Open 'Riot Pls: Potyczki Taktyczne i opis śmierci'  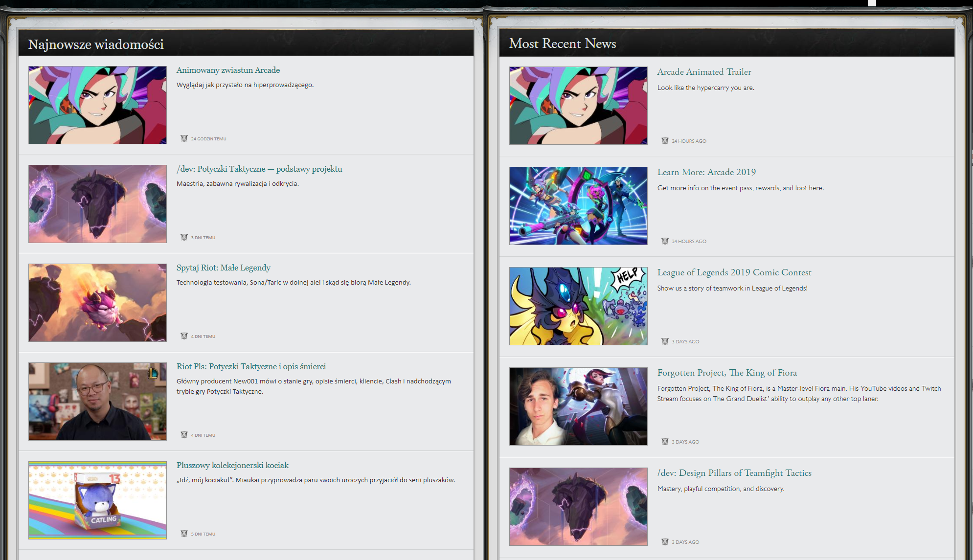click(251, 366)
